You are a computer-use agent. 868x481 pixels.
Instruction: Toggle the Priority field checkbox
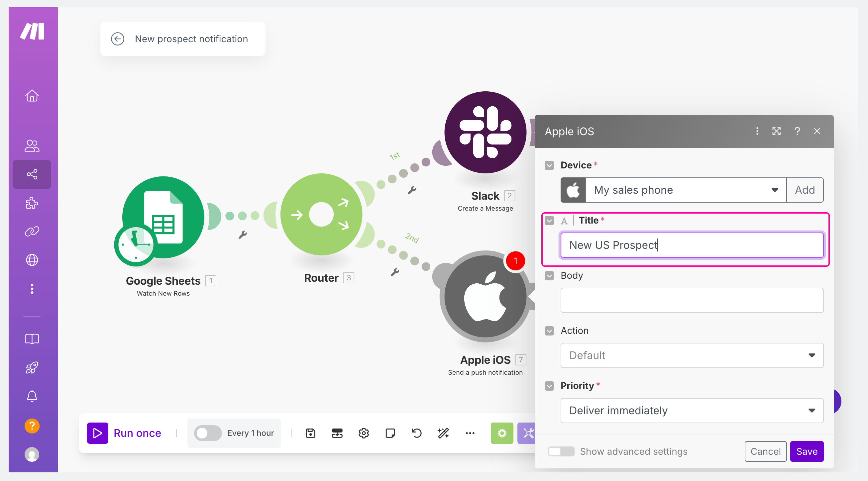pyautogui.click(x=549, y=386)
